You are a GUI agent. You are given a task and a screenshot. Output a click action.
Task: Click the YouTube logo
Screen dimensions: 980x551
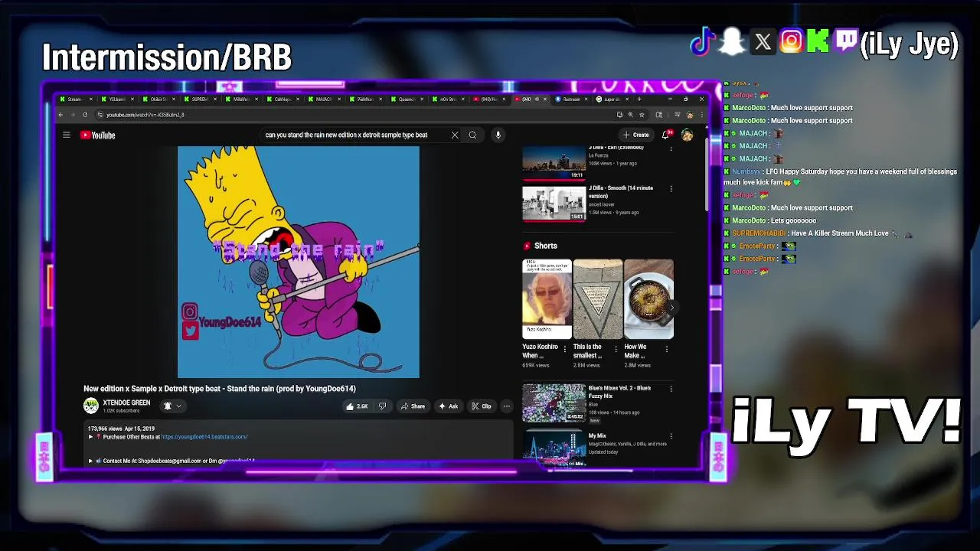(98, 135)
